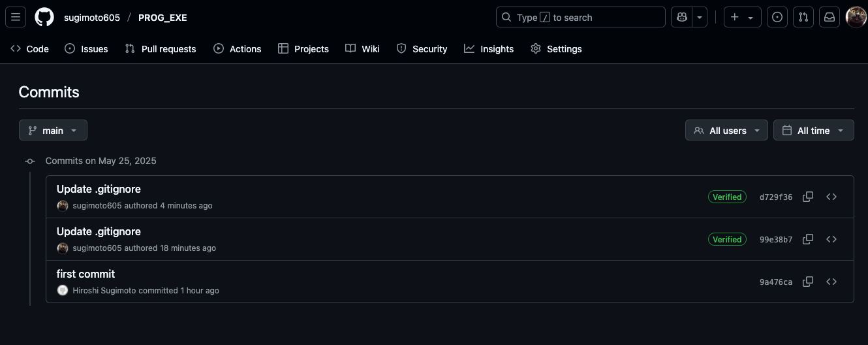The image size is (868, 345).
Task: Browse repository at commit 99e38b7
Action: coord(831,239)
